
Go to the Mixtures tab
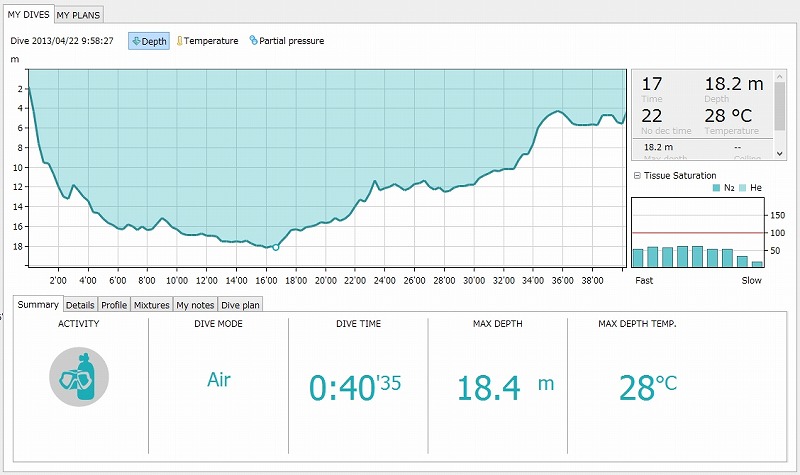[152, 304]
